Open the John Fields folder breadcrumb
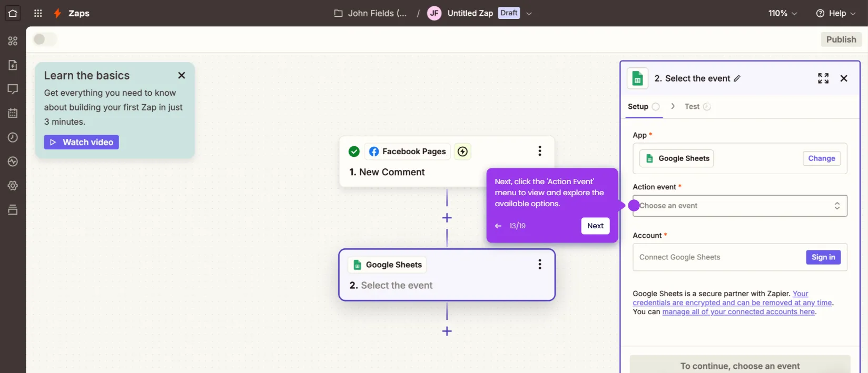Viewport: 868px width, 373px height. (370, 13)
